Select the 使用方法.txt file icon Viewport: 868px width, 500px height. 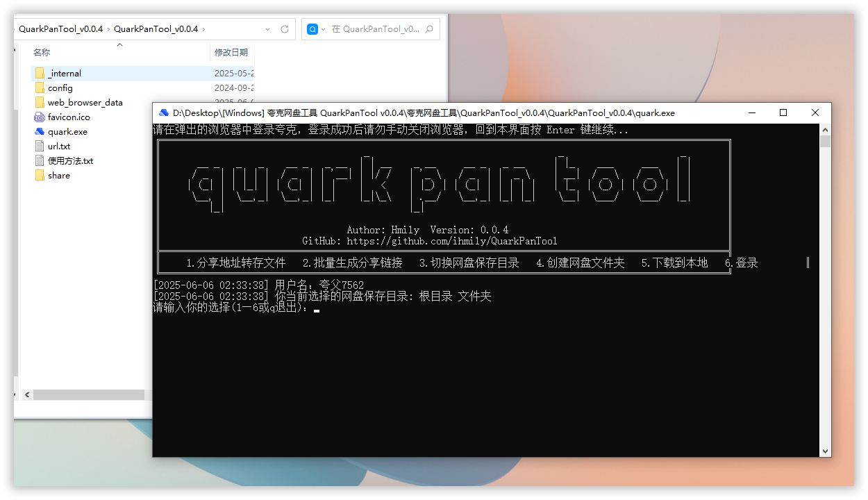click(x=40, y=160)
